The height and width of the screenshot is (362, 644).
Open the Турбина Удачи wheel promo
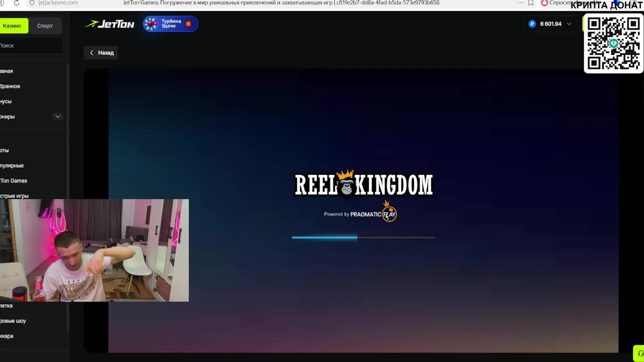coord(170,24)
